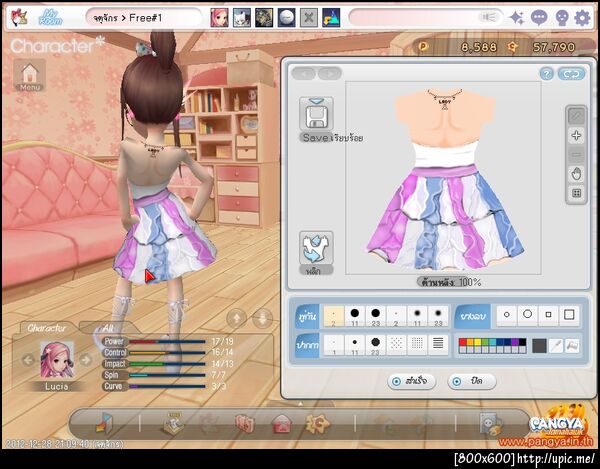Click the round down arrow button
This screenshot has height=469, width=600.
[x=262, y=318]
